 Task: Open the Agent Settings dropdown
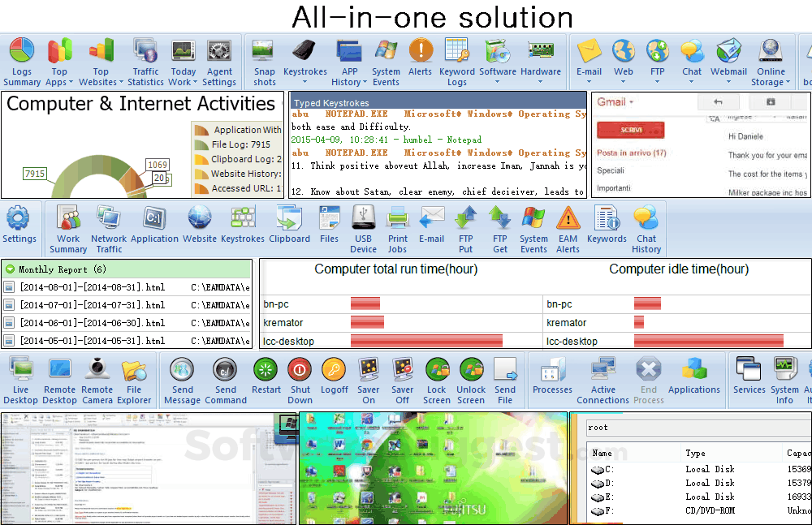[219, 61]
